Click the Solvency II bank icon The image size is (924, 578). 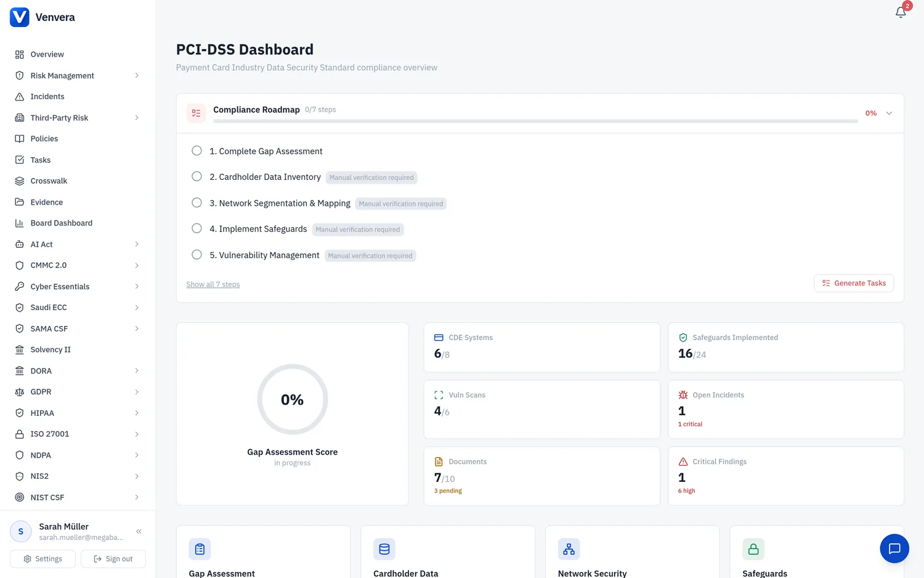point(20,349)
